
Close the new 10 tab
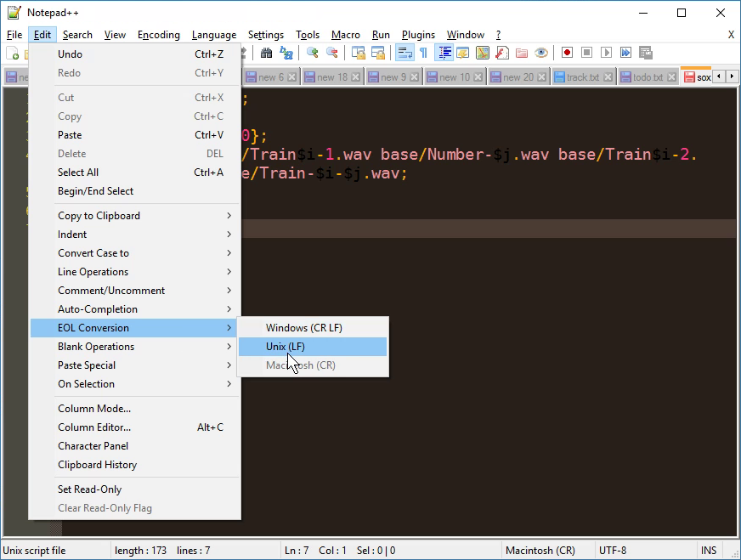pos(478,77)
